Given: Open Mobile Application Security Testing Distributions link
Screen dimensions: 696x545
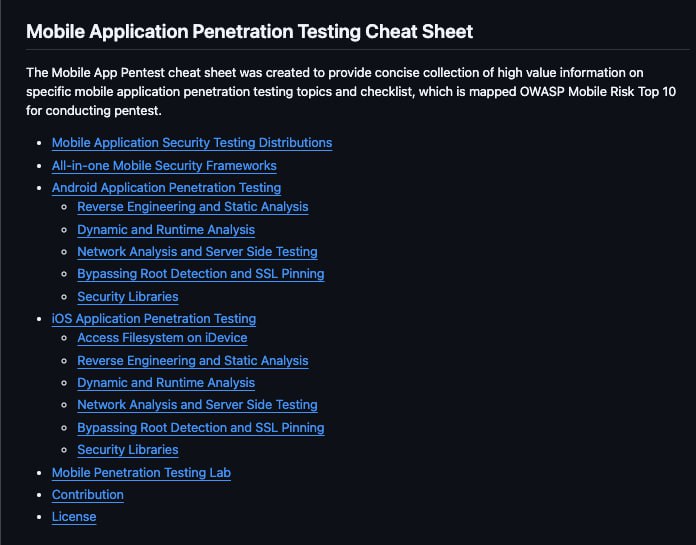Looking at the screenshot, I should (x=192, y=143).
